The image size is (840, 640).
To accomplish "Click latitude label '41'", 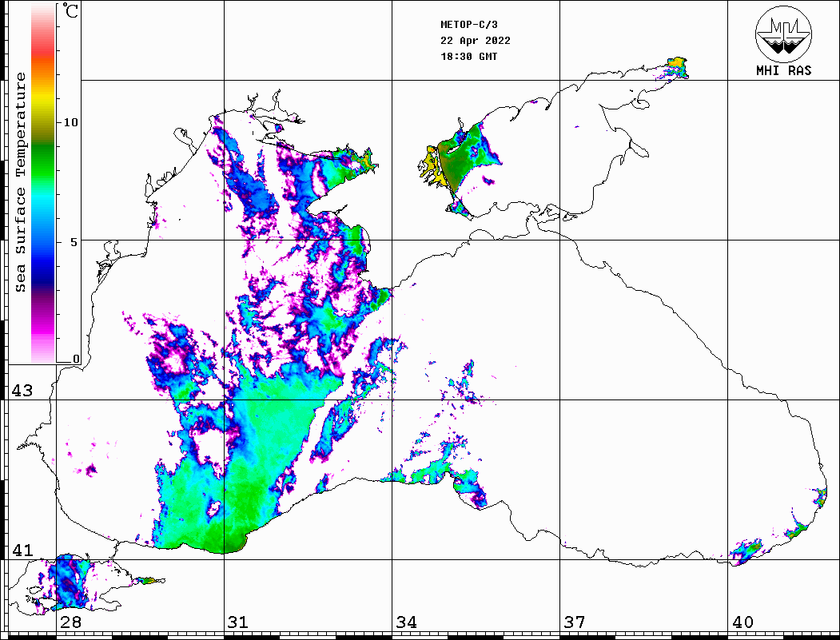I will click(22, 551).
